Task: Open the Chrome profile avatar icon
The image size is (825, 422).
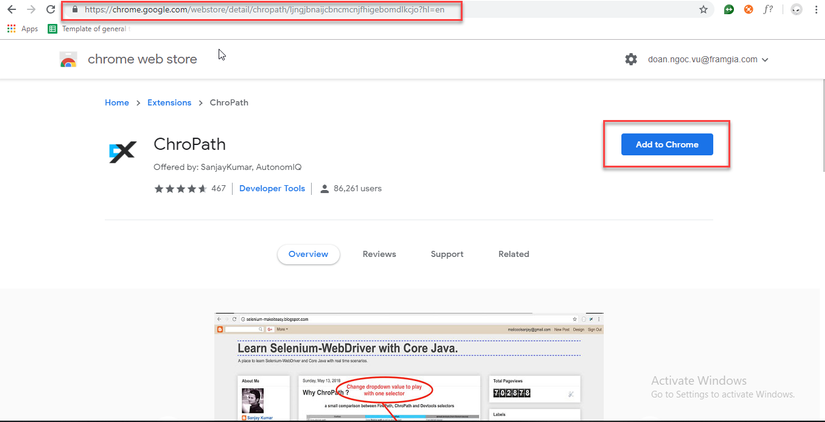Action: click(x=797, y=9)
